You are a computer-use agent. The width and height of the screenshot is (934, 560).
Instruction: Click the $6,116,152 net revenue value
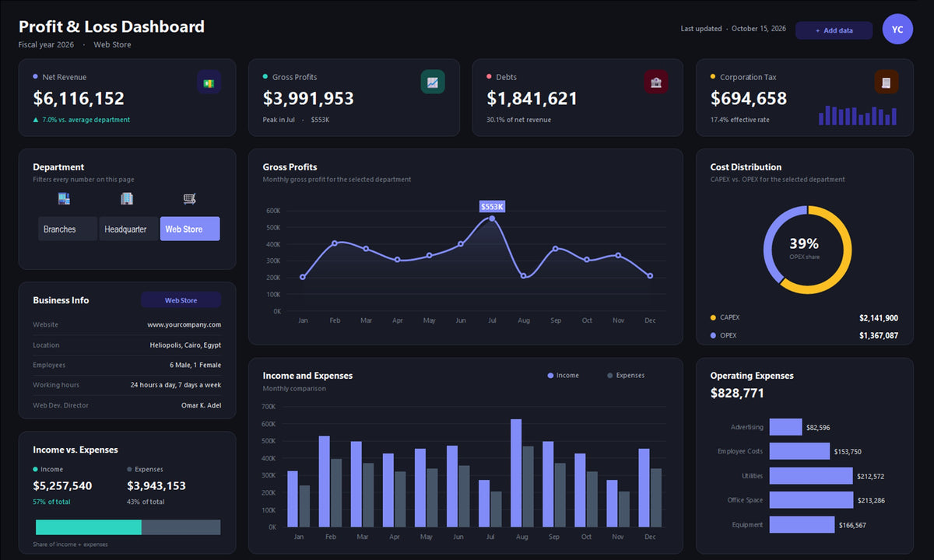tap(79, 99)
